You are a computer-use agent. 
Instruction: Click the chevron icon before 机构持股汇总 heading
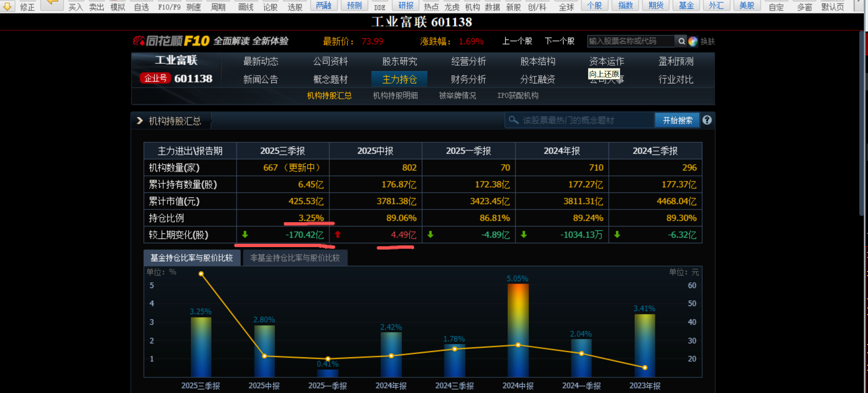(x=140, y=121)
